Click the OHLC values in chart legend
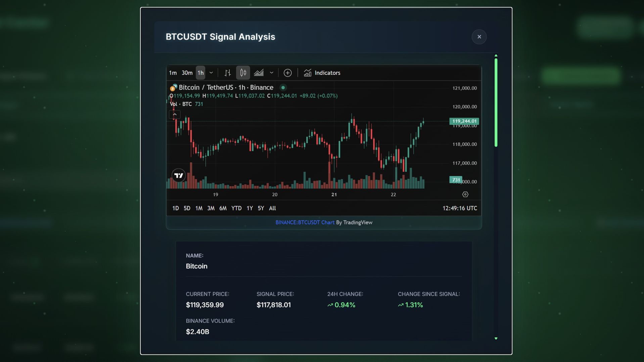 pyautogui.click(x=254, y=96)
